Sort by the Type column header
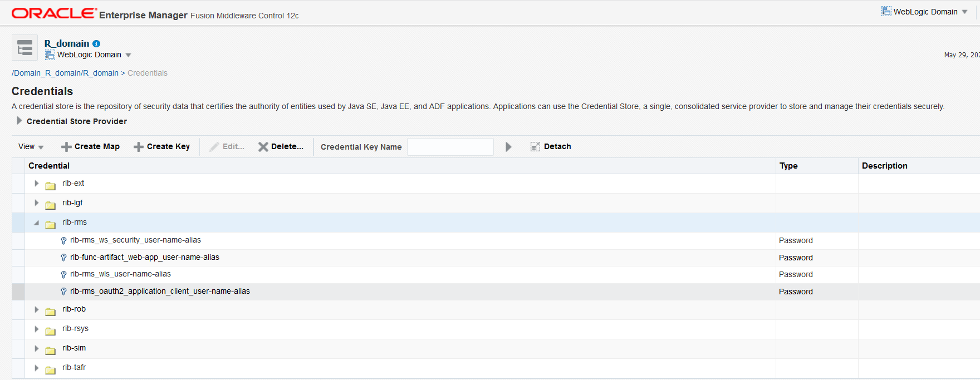This screenshot has width=980, height=380. (x=788, y=166)
